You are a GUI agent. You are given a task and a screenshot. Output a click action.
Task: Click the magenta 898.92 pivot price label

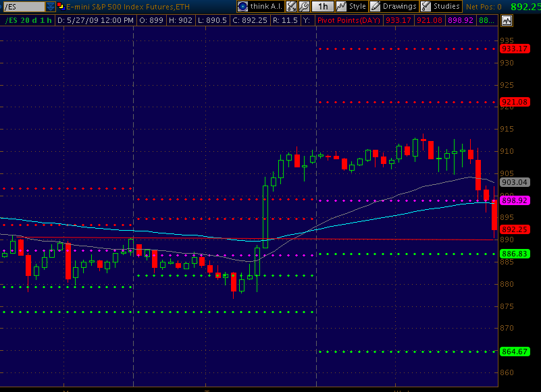[x=513, y=201]
